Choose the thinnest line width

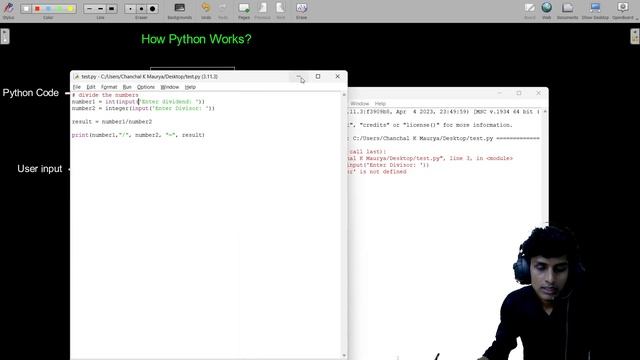click(x=89, y=9)
